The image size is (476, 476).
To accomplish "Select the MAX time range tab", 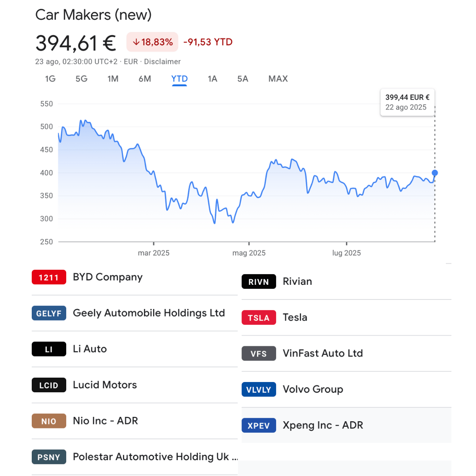I will point(278,79).
